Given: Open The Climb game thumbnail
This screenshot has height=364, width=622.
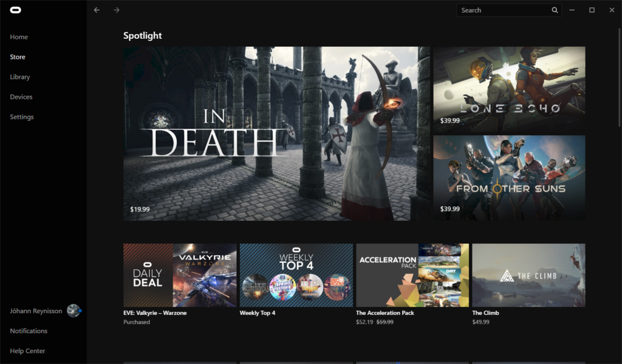Looking at the screenshot, I should pos(529,275).
